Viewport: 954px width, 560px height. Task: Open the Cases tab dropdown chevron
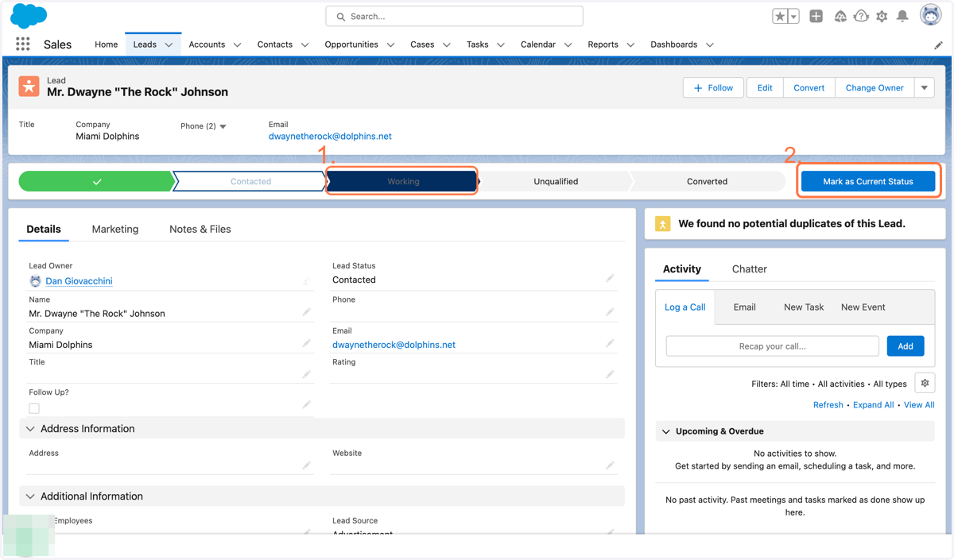446,45
